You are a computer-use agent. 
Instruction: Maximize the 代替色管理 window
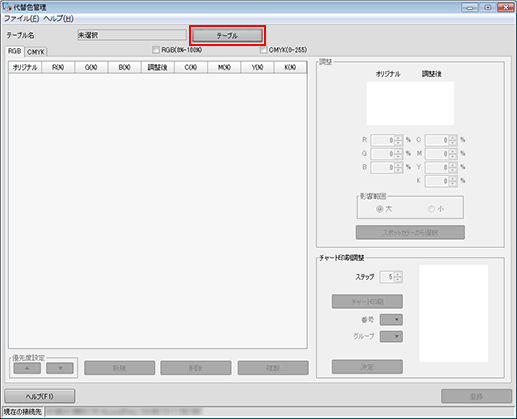click(x=488, y=7)
